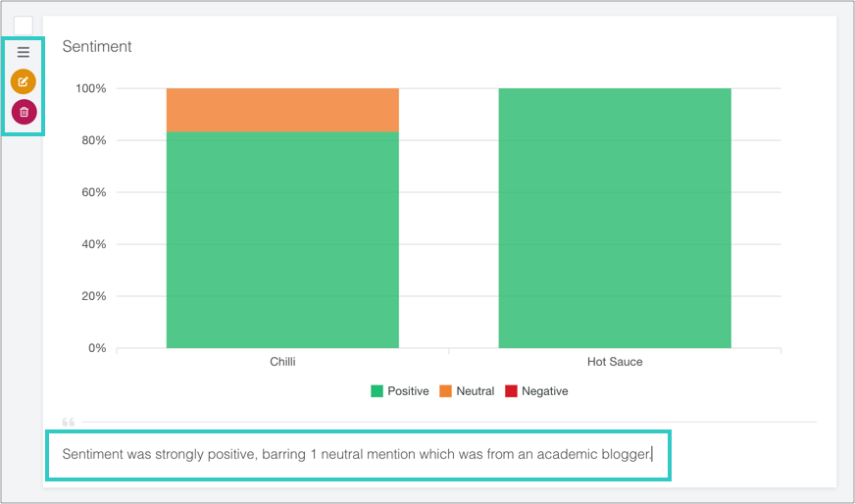This screenshot has width=855, height=504.
Task: Tick the checkbox above the widget controls
Action: pos(24,25)
